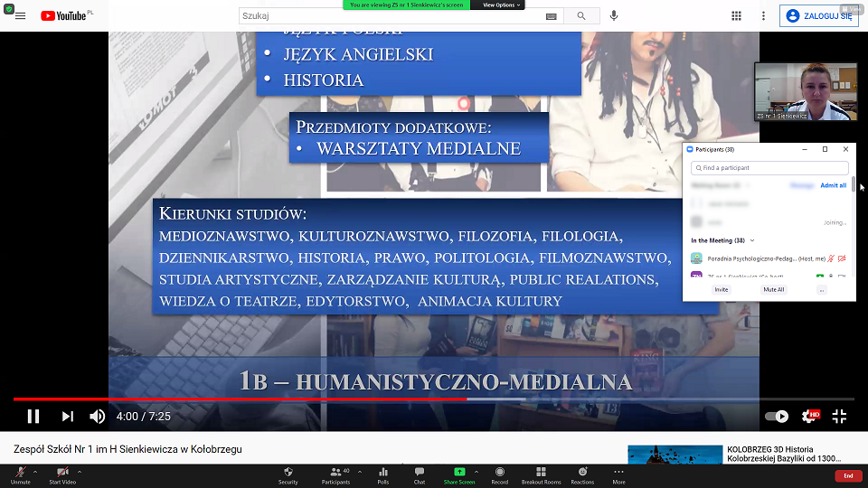Open the Zoom Chat
868x488 pixels.
click(x=419, y=475)
